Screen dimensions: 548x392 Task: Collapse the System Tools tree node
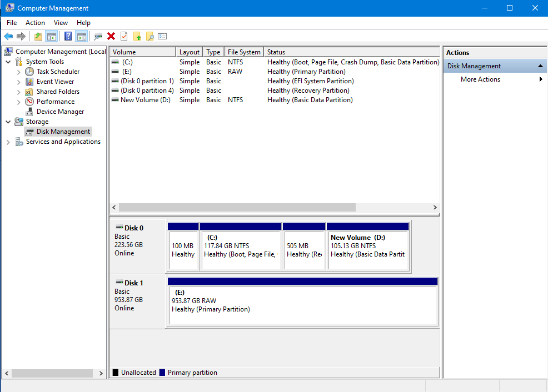coord(8,62)
